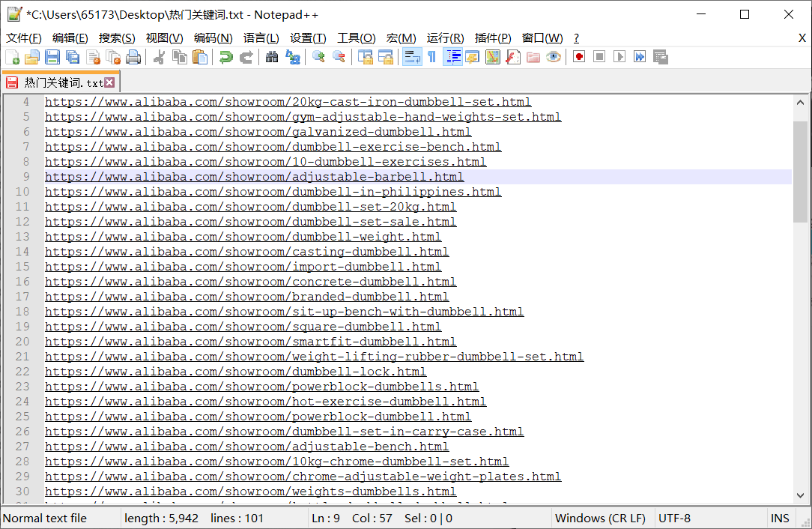Open the 文件(F) menu
Screen dimensions: 812x529
tap(24, 37)
